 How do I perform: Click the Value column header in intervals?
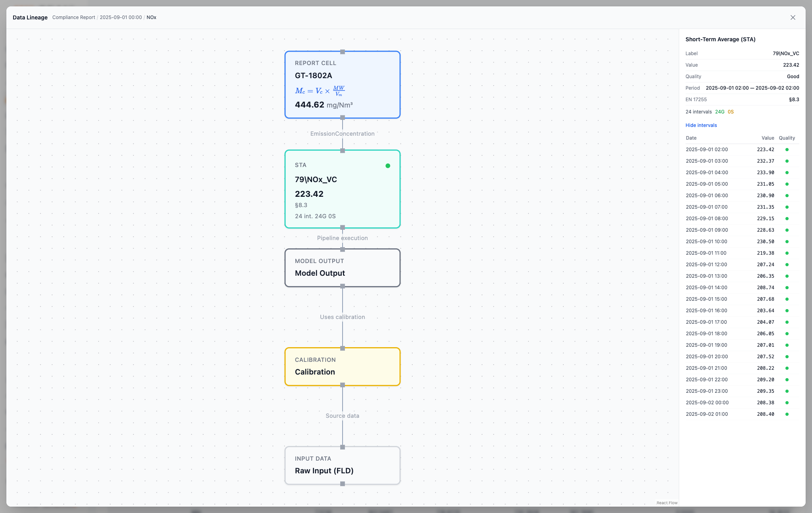click(x=768, y=138)
